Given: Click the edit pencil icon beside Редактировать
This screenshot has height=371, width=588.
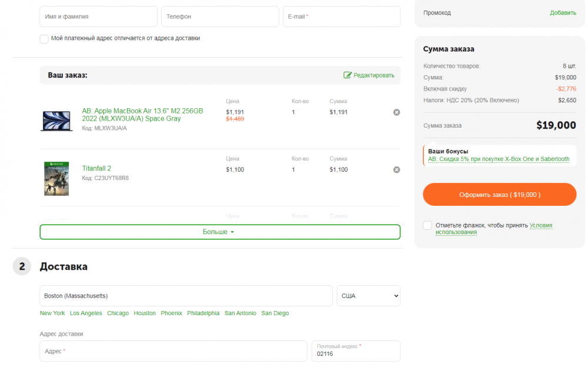Looking at the screenshot, I should pos(348,75).
